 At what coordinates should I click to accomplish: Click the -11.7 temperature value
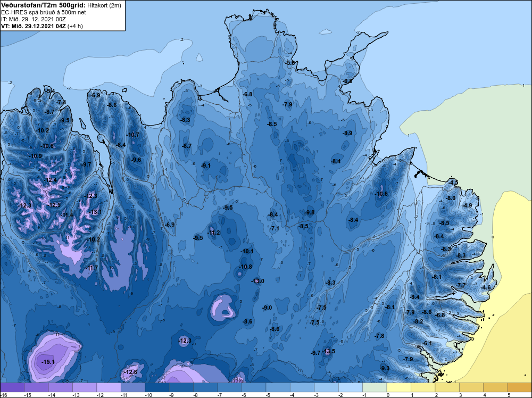(x=92, y=268)
